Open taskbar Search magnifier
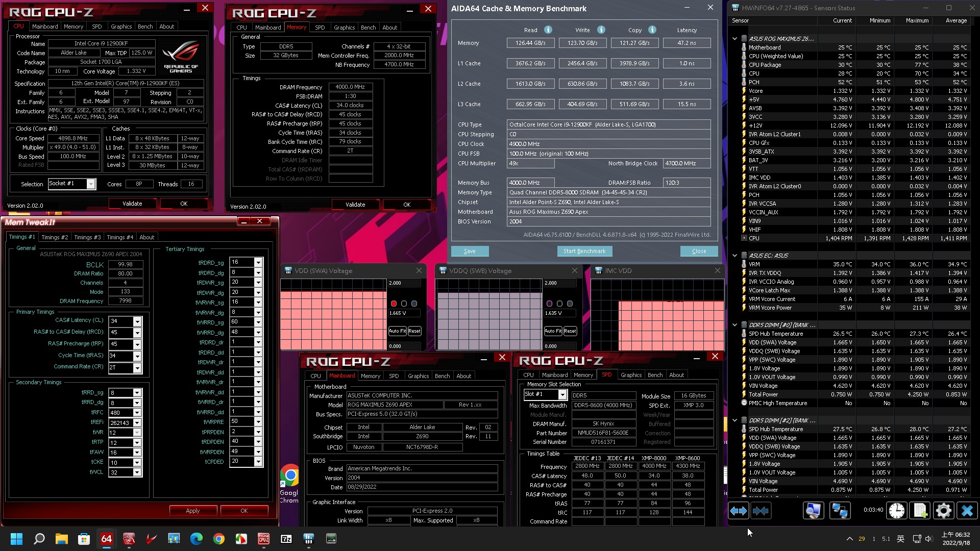Screen dimensions: 980x551 coord(39,539)
